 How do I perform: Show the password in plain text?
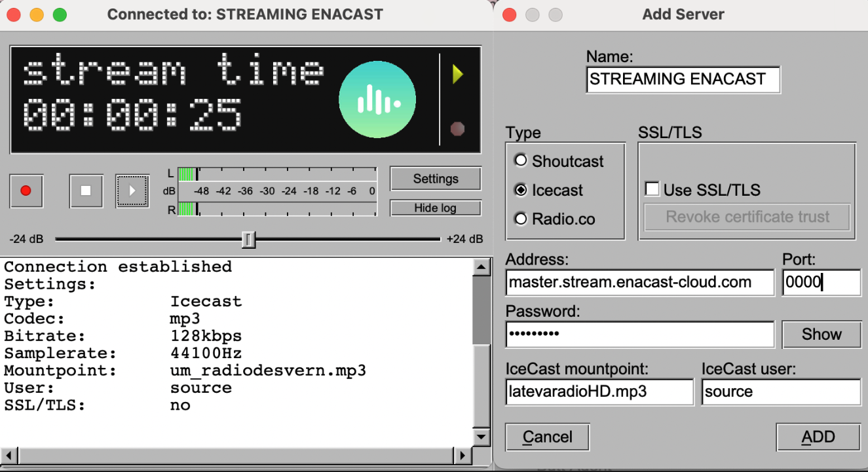[x=821, y=335]
